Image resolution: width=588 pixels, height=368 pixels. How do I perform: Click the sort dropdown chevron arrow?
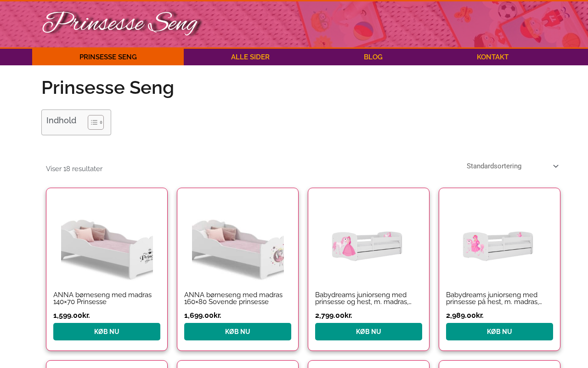tap(555, 167)
